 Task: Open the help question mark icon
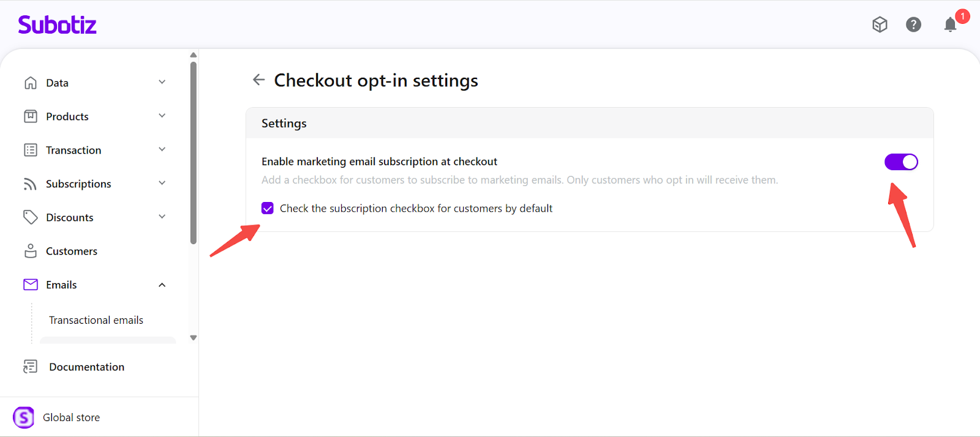click(913, 24)
